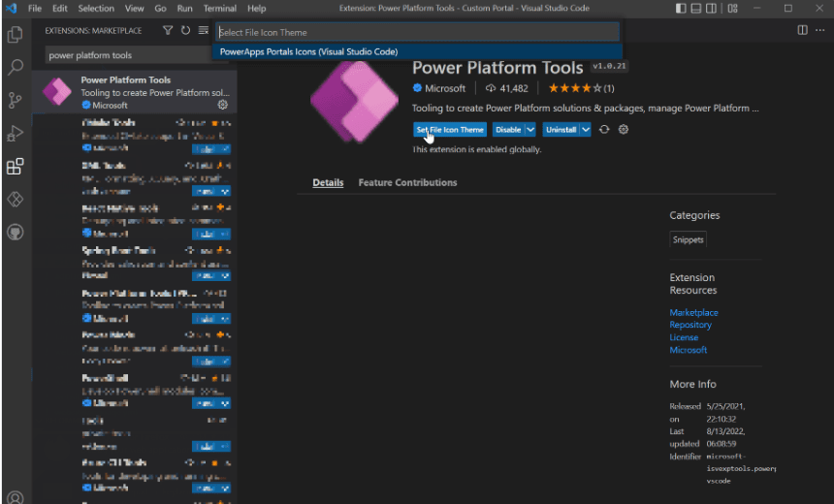
Task: Open the Accounts icon at bottom
Action: pos(15,497)
